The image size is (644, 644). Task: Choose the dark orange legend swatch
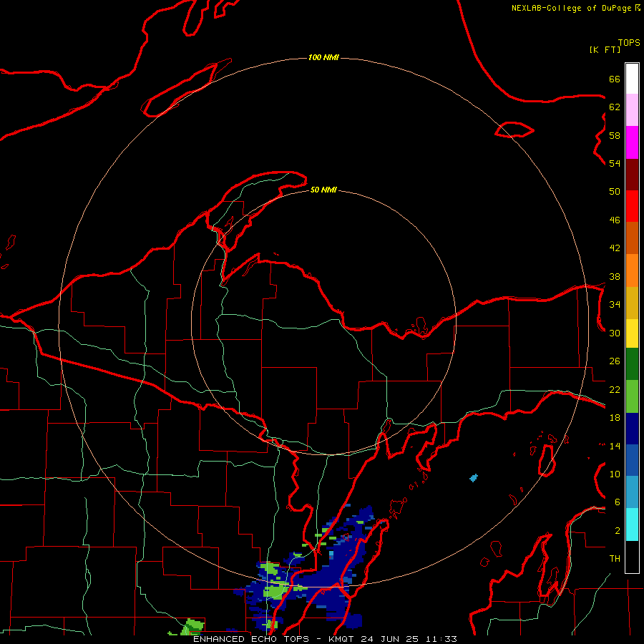point(632,238)
